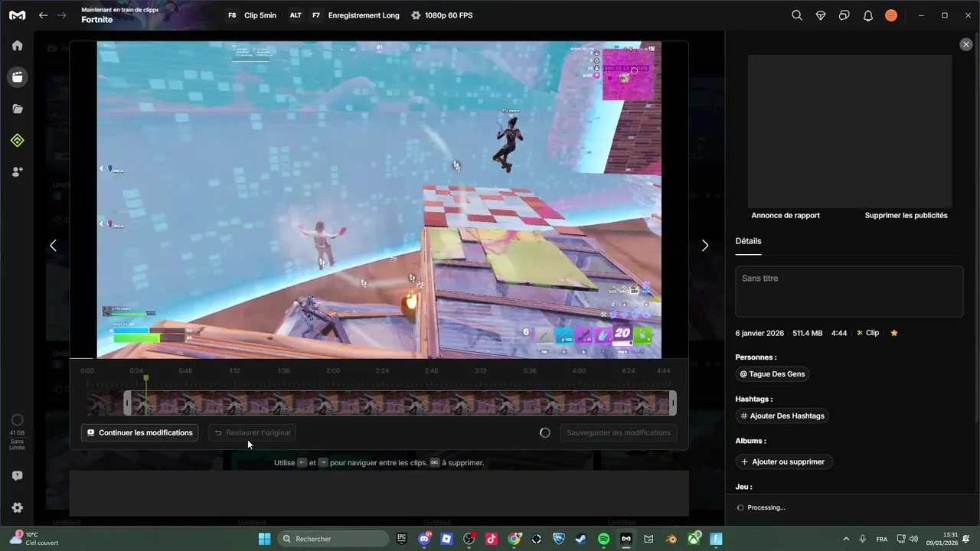Click the 6 janvier 2026 date text

click(759, 333)
